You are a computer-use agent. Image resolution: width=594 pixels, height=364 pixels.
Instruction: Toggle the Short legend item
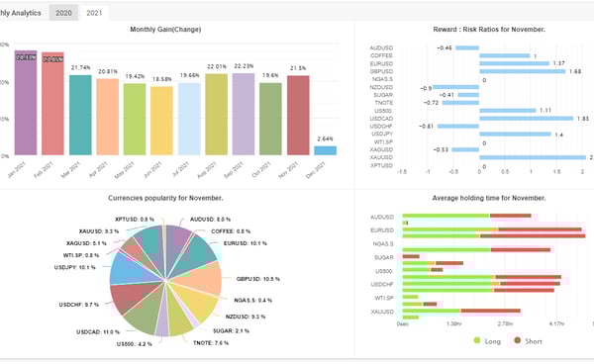528,341
